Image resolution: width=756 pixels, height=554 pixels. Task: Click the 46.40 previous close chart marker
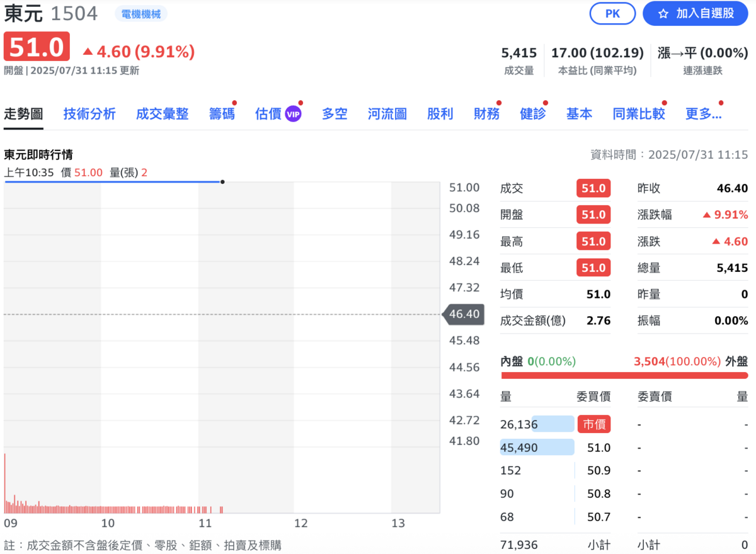point(464,314)
